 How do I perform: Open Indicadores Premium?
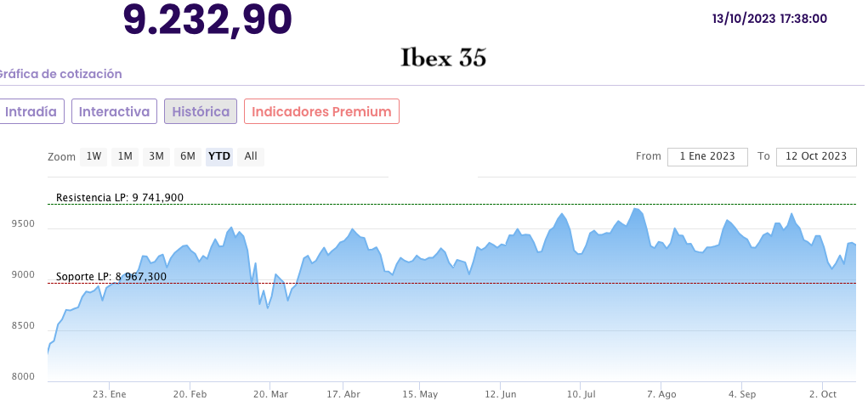click(321, 111)
